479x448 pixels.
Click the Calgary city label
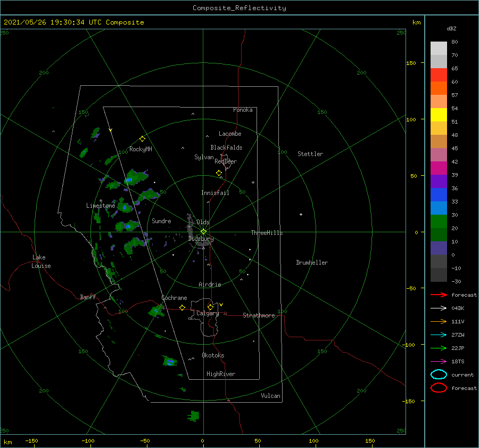[208, 313]
